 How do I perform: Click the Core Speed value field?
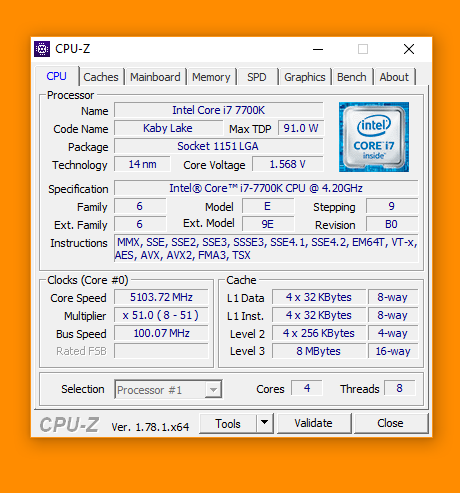(x=161, y=297)
